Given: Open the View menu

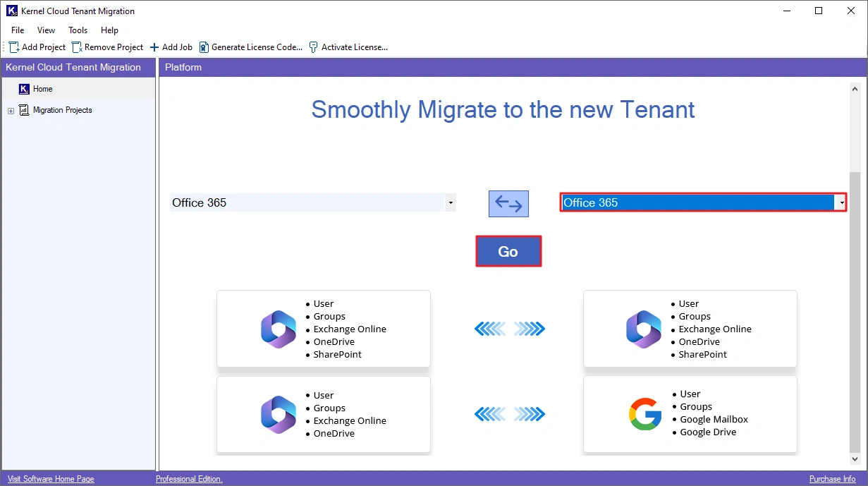Looking at the screenshot, I should pos(46,30).
